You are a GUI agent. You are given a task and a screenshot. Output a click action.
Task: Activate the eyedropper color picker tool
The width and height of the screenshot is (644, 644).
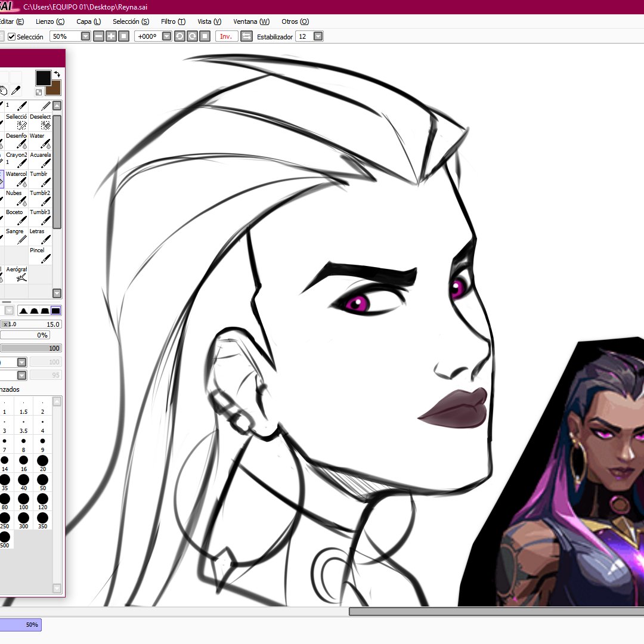[x=16, y=90]
